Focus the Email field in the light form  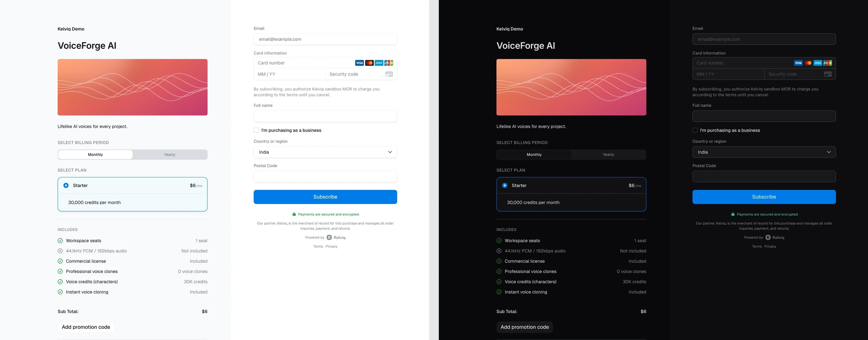point(325,39)
